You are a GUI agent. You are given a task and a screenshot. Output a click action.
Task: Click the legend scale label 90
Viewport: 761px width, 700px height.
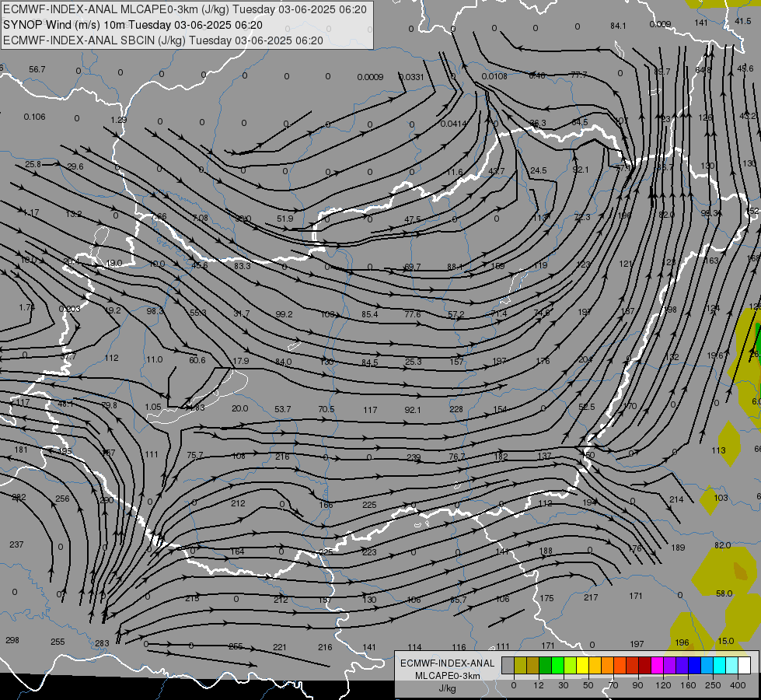click(x=637, y=685)
